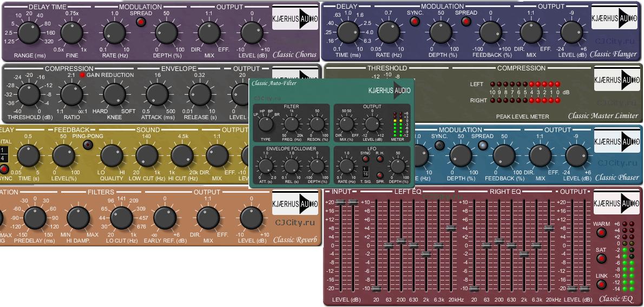Image resolution: width=644 pixels, height=307 pixels.
Task: Click the Right EQ 20kHz fader handle
Action: pyautogui.click(x=549, y=228)
